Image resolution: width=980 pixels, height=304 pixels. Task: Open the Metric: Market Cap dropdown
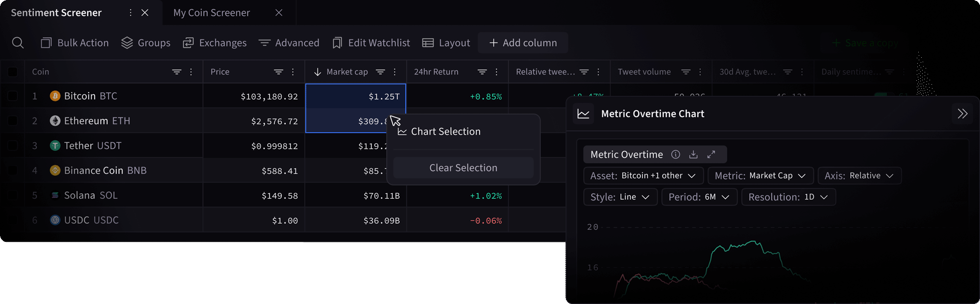pyautogui.click(x=760, y=176)
